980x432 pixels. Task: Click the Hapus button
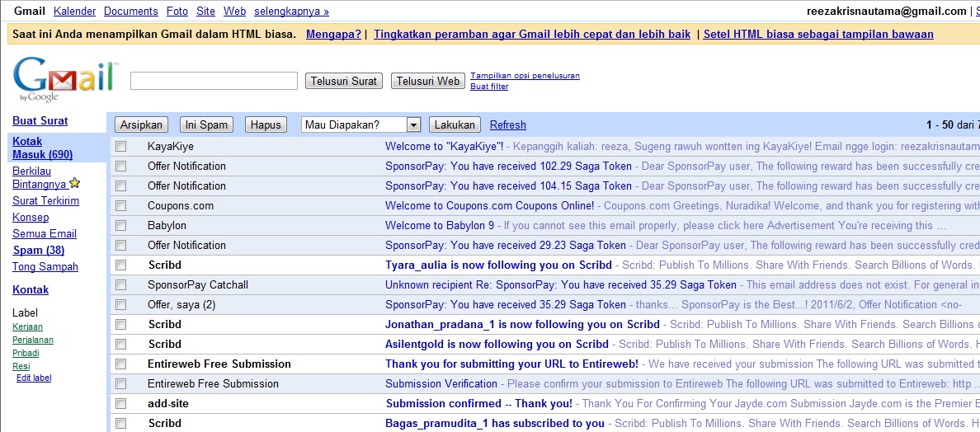point(266,124)
